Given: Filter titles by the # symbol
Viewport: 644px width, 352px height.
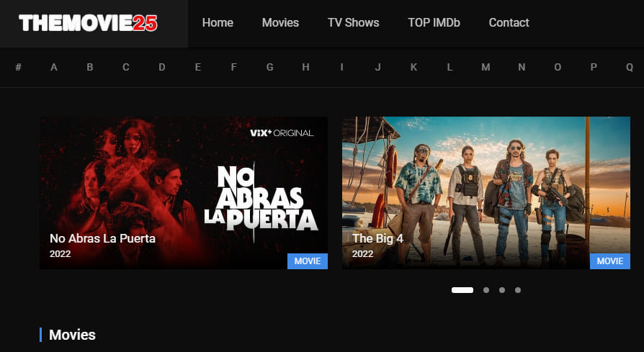Looking at the screenshot, I should pyautogui.click(x=18, y=67).
